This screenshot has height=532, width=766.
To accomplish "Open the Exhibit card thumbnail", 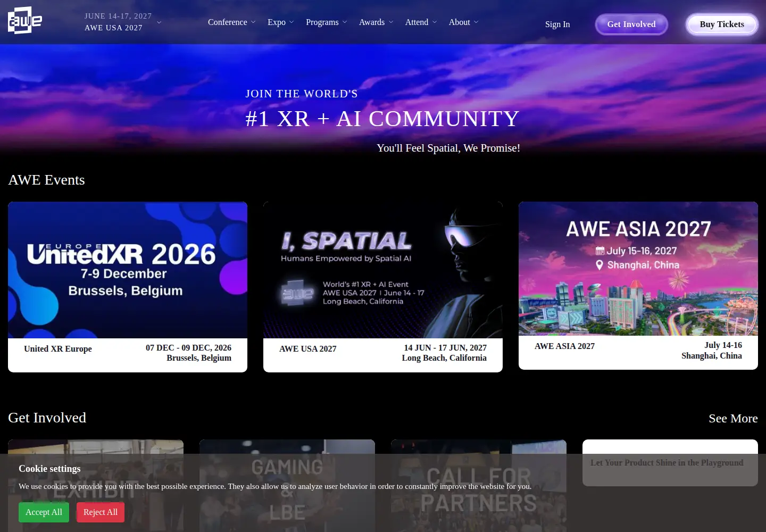I will tap(96, 486).
